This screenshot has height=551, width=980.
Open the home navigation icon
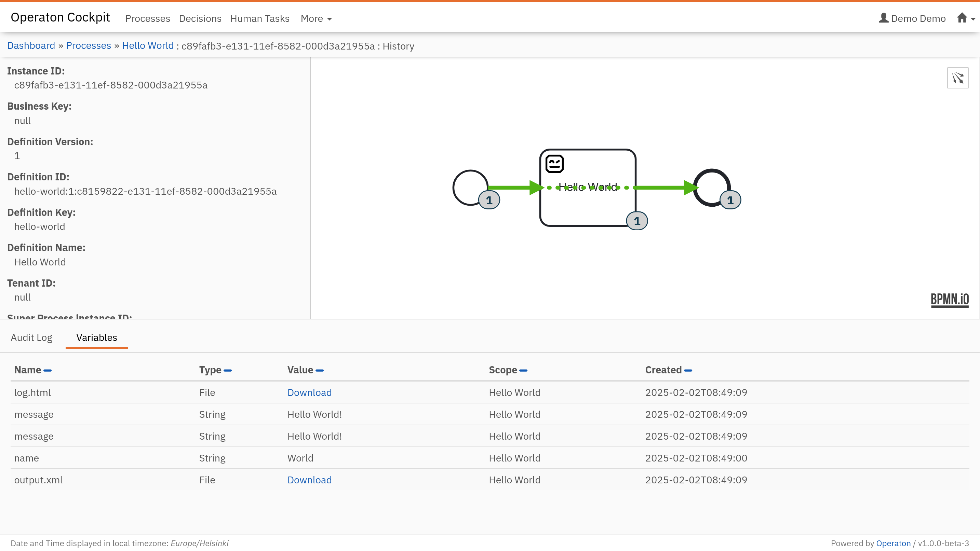pos(962,18)
